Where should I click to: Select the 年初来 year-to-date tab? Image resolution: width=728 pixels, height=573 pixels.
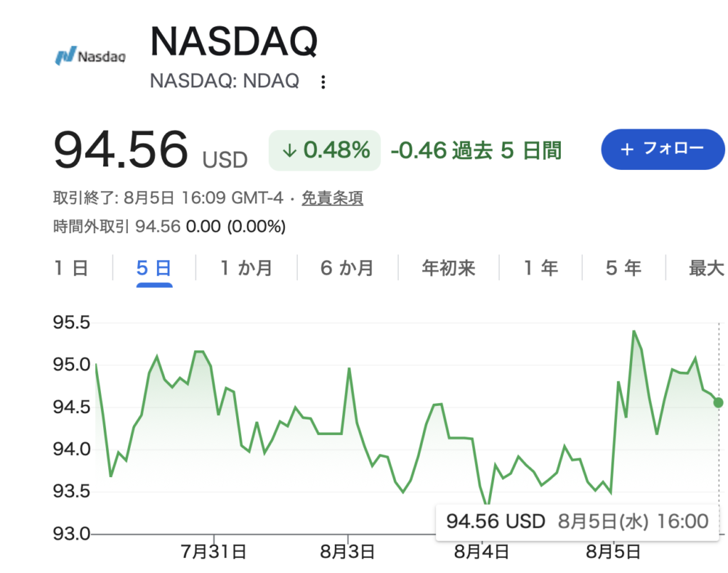(449, 269)
